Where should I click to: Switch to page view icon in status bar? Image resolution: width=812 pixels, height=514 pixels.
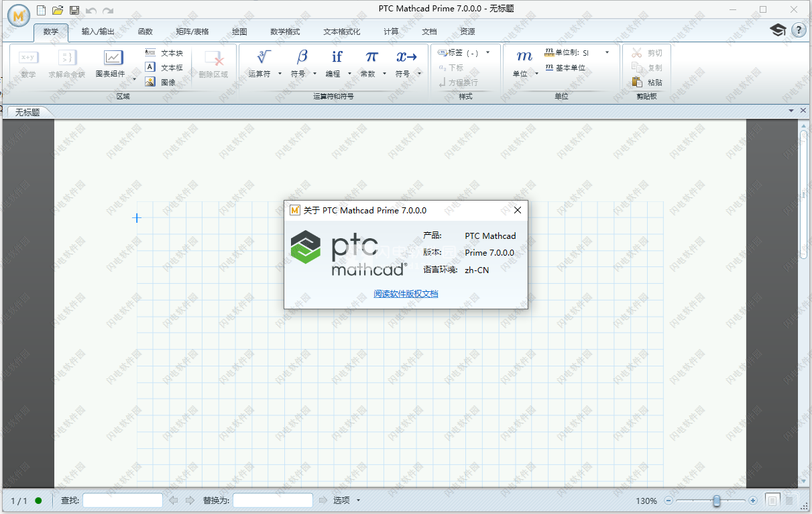tap(772, 500)
